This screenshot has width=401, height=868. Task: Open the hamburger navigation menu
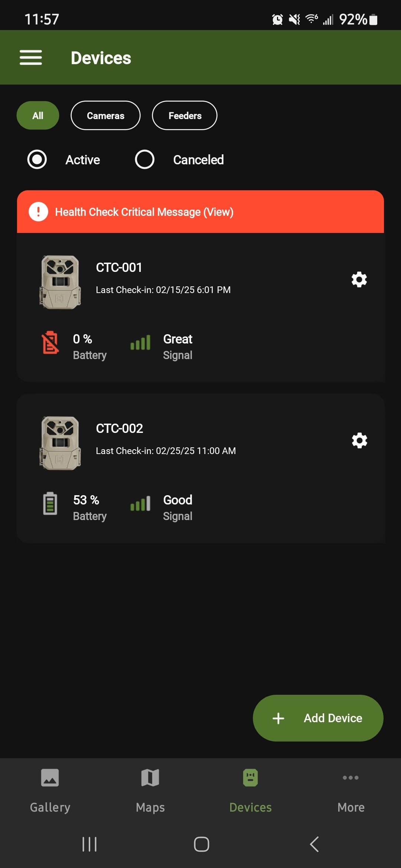[x=31, y=57]
